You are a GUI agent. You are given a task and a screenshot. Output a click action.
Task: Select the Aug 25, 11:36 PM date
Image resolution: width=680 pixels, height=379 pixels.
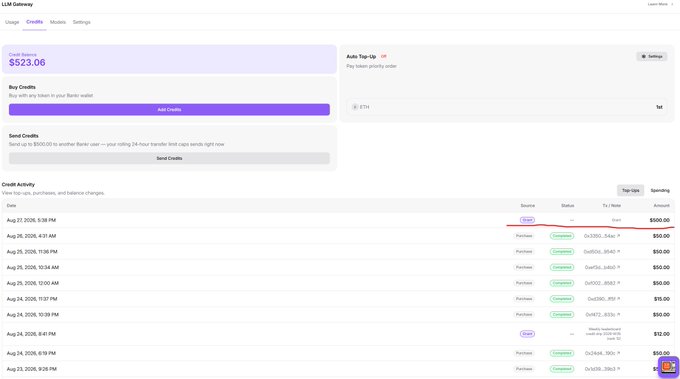[x=32, y=252]
